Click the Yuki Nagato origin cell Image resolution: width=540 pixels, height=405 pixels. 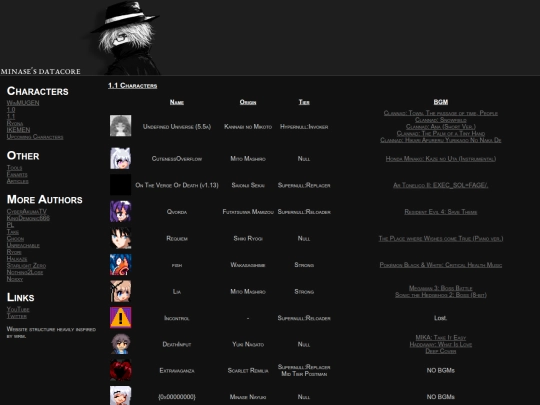[x=248, y=344]
